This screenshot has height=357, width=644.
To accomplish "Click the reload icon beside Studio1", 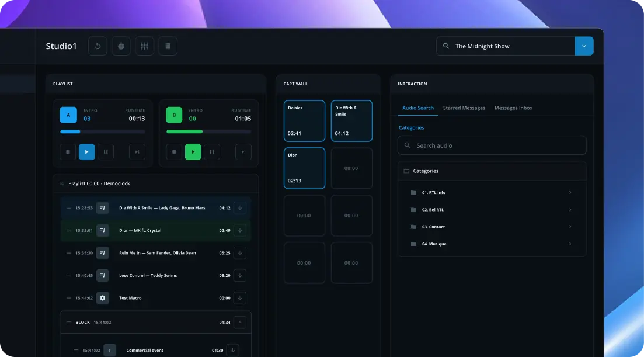I will click(98, 46).
